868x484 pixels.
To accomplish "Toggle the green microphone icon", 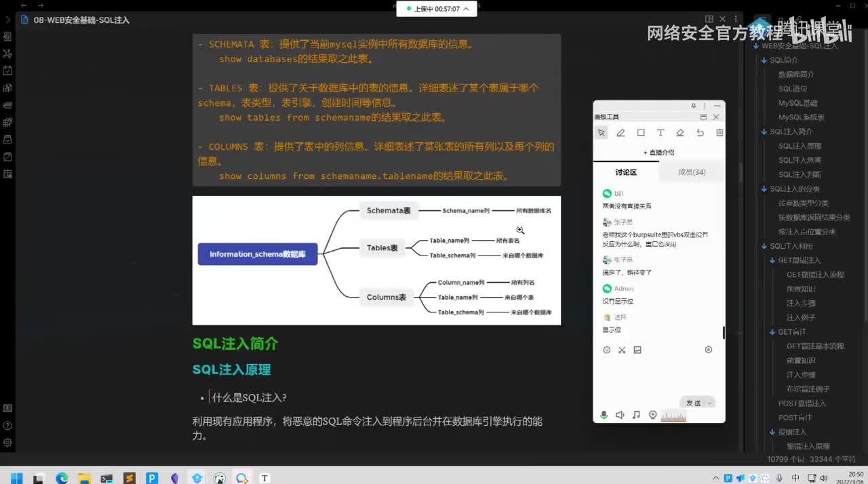I will (604, 415).
